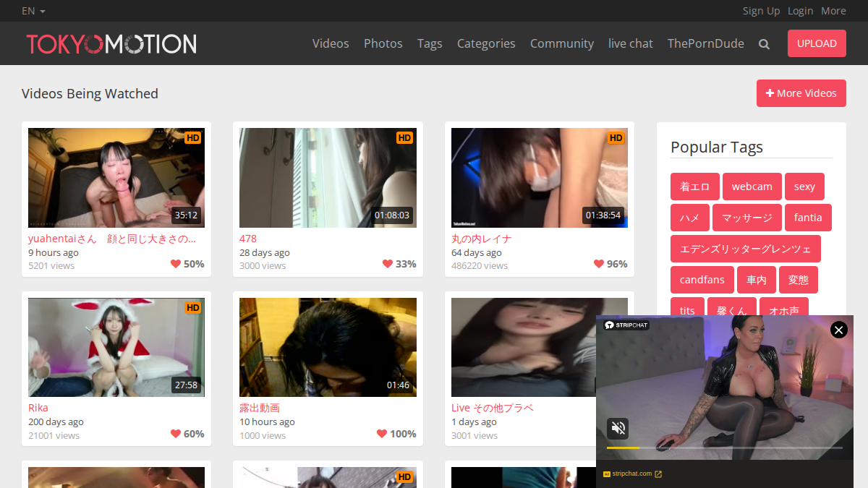
Task: Click the エデンズリッターグレンツェ tag
Action: [746, 249]
